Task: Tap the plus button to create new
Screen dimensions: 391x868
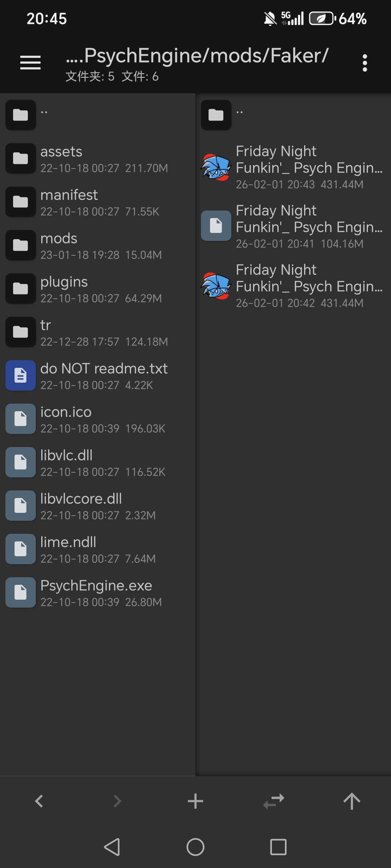Action: point(195,801)
